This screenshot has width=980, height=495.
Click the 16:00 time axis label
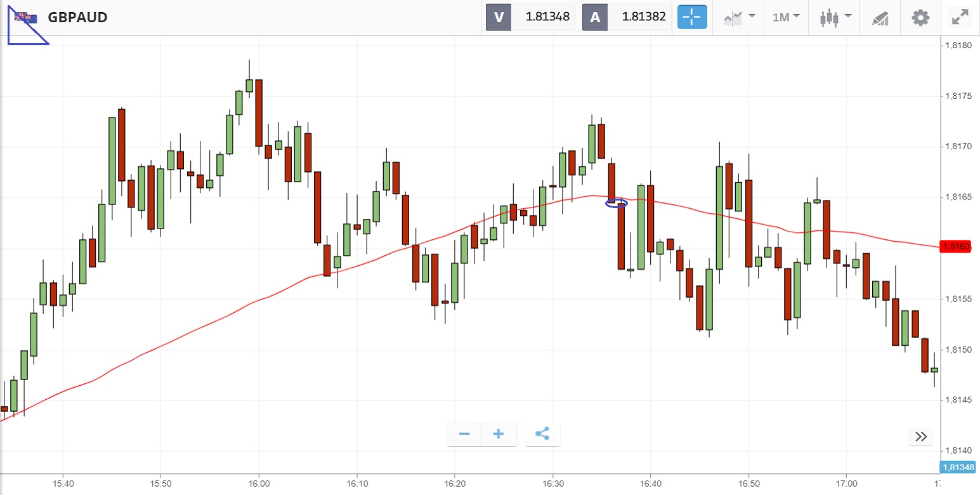click(x=259, y=484)
